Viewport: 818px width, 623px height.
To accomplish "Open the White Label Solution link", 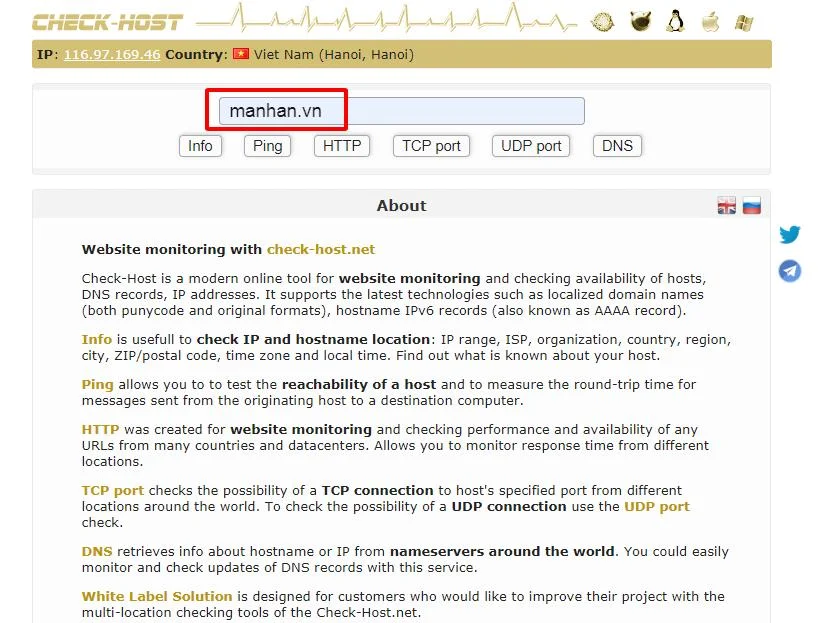I will pyautogui.click(x=157, y=596).
